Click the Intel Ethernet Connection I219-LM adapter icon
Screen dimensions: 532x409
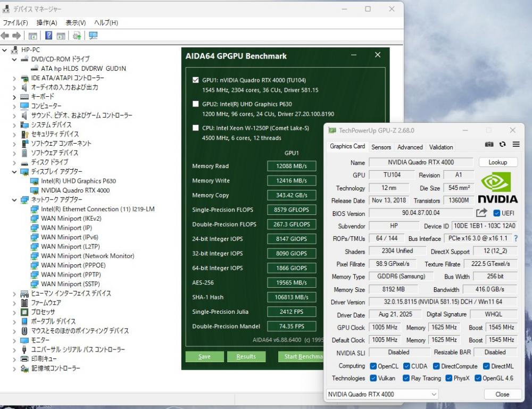[x=34, y=209]
